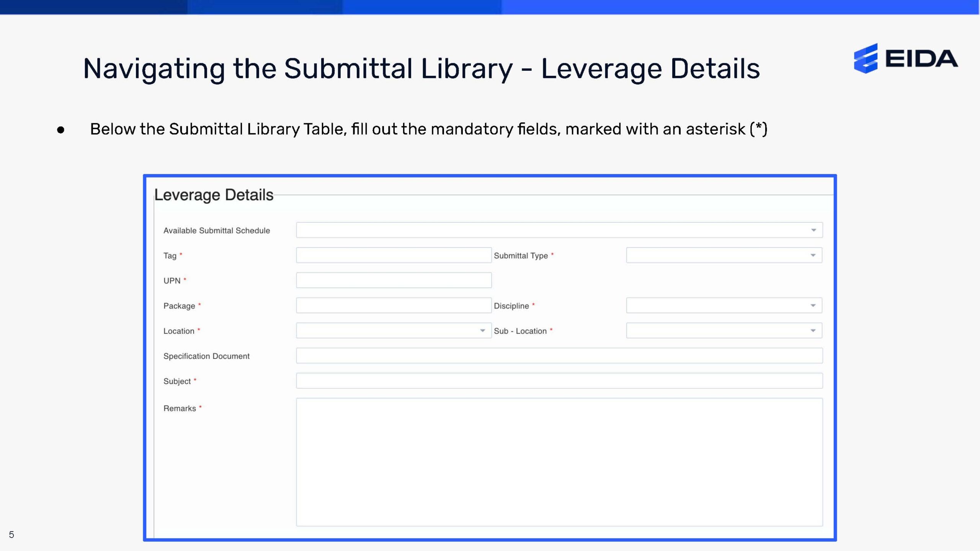Click the Submittal Type label

pos(521,256)
